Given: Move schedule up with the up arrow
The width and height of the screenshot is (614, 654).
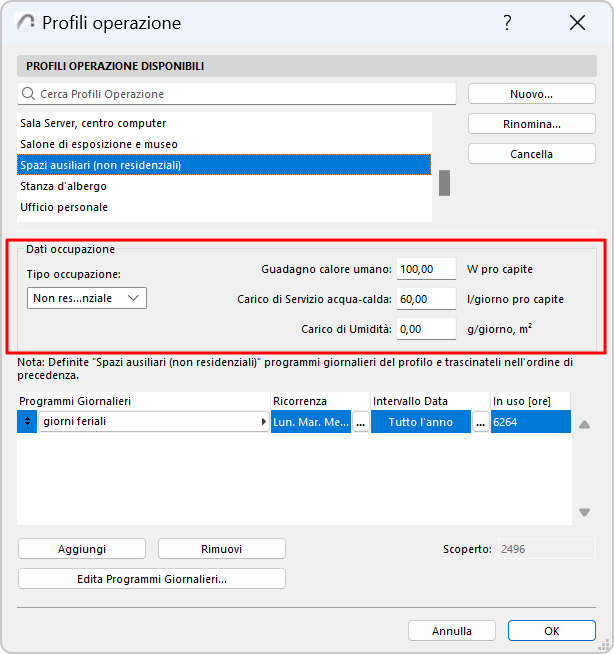Looking at the screenshot, I should click(585, 424).
